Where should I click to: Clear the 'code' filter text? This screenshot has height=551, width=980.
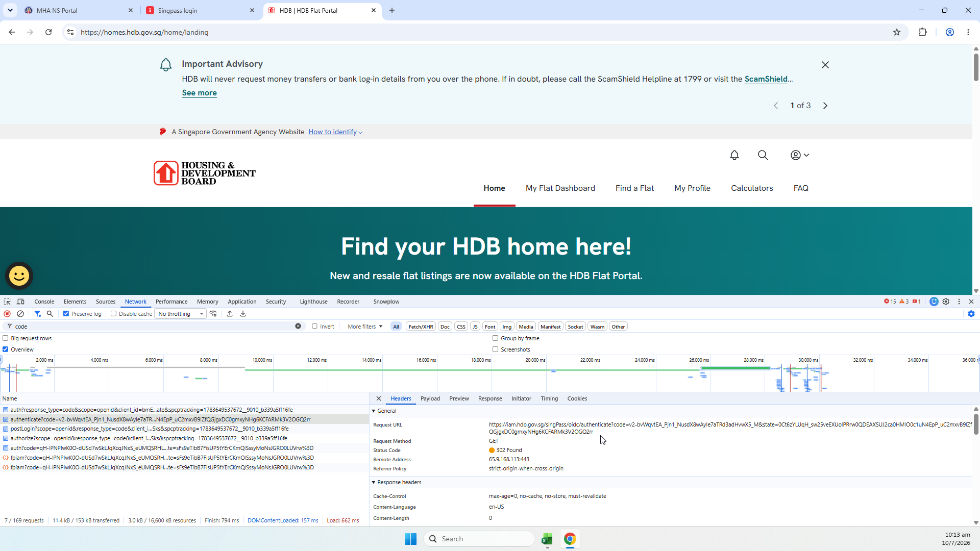[298, 326]
